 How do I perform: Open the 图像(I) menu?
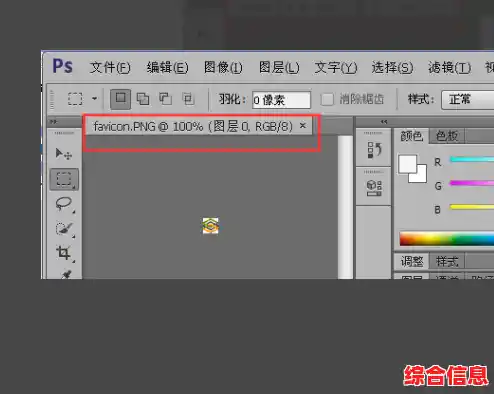223,68
